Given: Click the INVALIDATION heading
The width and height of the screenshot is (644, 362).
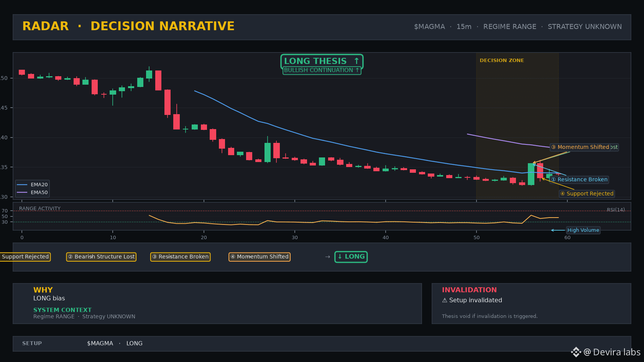Looking at the screenshot, I should click(469, 290).
